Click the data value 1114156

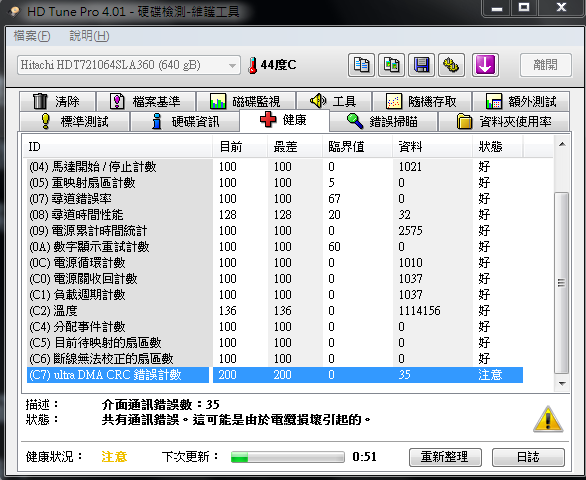pos(419,311)
